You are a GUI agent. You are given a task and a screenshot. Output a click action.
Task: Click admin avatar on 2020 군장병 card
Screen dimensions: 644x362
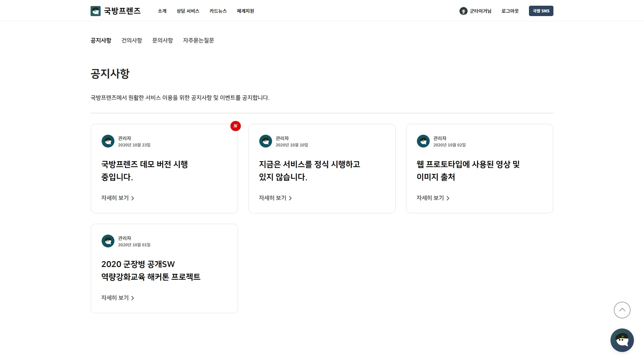tap(108, 241)
